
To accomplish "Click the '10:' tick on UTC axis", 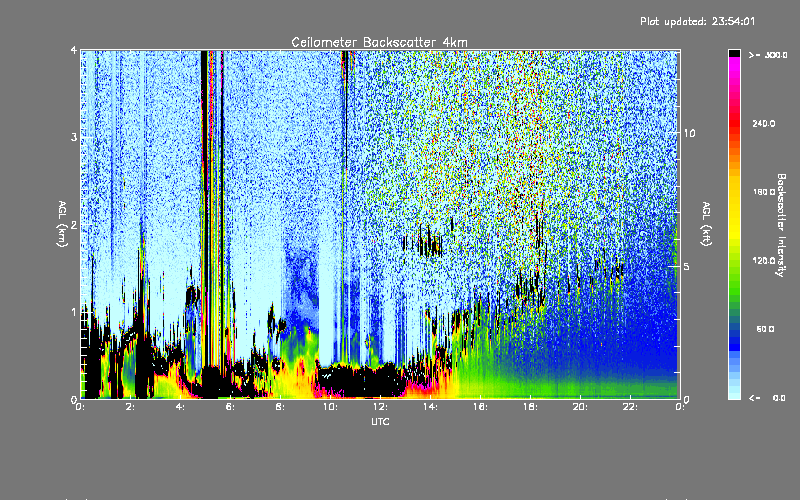I will [330, 407].
